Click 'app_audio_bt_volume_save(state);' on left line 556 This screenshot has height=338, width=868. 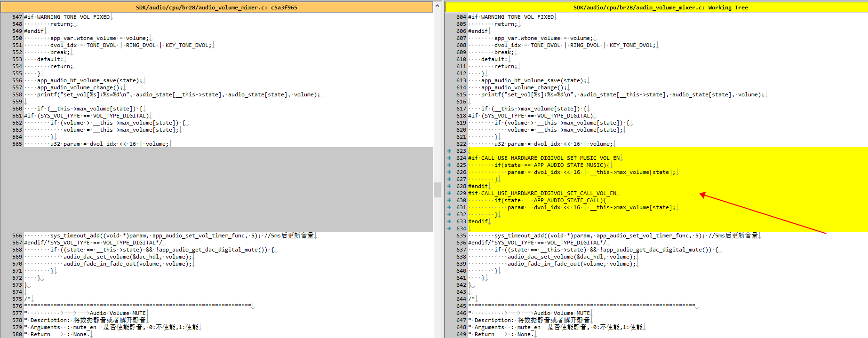point(90,80)
